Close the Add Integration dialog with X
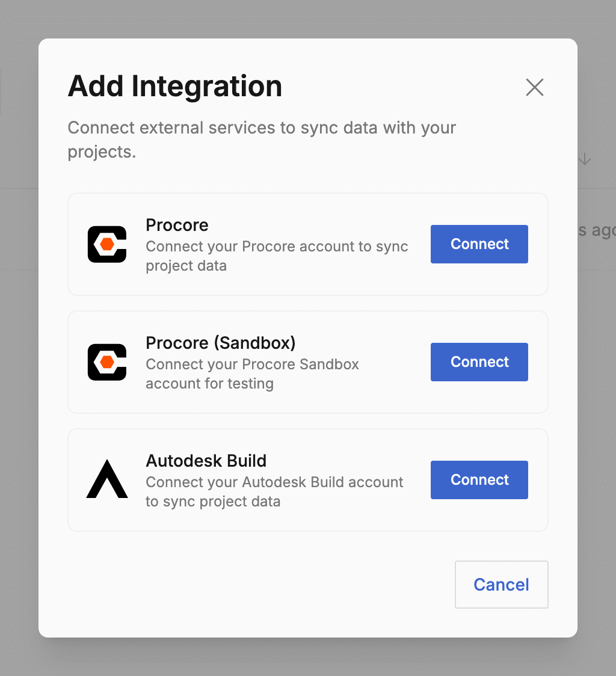The width and height of the screenshot is (616, 676). click(x=534, y=87)
